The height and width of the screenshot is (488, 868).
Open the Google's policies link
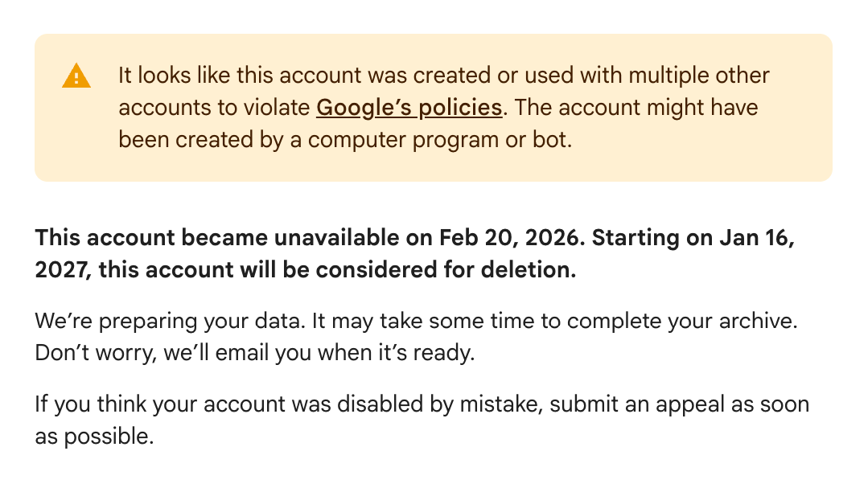pos(409,107)
